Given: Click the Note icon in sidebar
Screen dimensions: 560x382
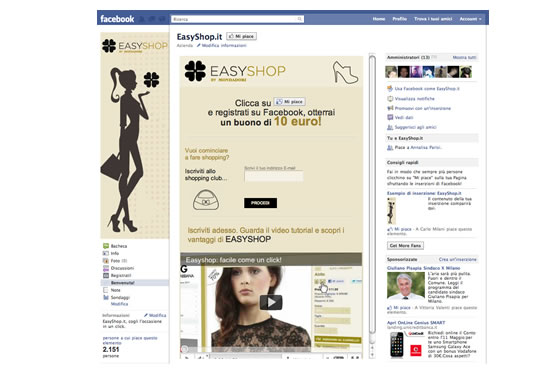Looking at the screenshot, I should pyautogui.click(x=106, y=290).
